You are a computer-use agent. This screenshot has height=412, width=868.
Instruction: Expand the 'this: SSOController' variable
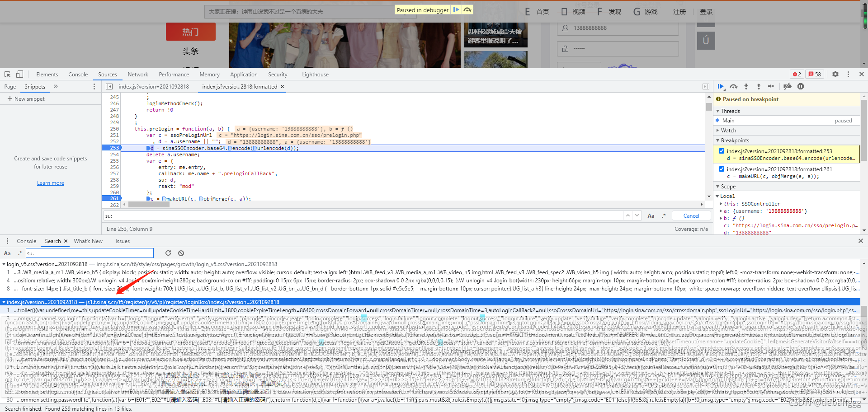[721, 204]
